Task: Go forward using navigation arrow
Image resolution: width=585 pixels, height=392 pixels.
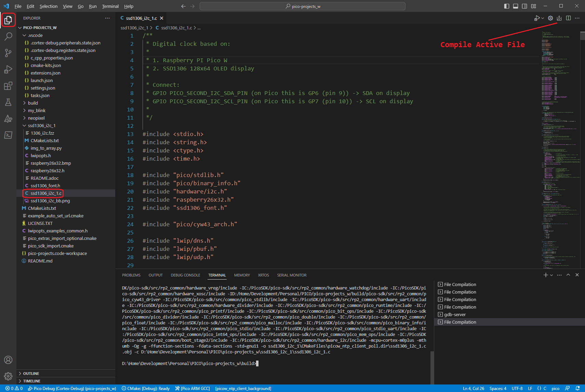Action: click(192, 6)
